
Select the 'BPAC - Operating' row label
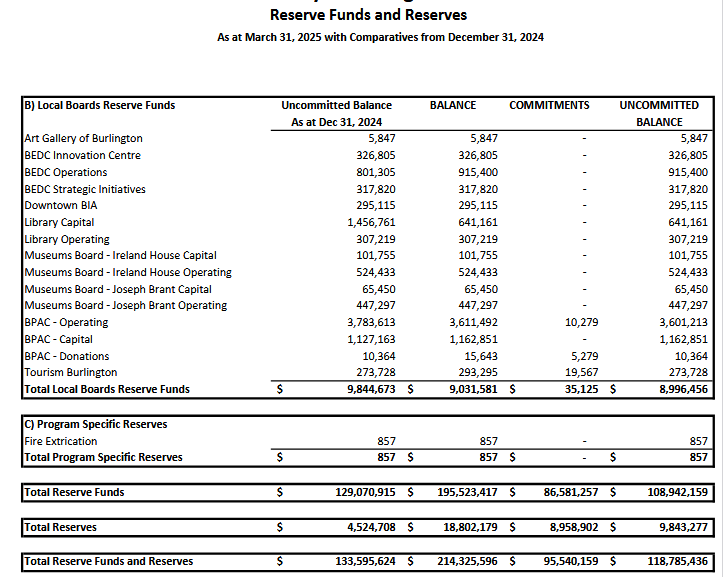[x=66, y=322]
